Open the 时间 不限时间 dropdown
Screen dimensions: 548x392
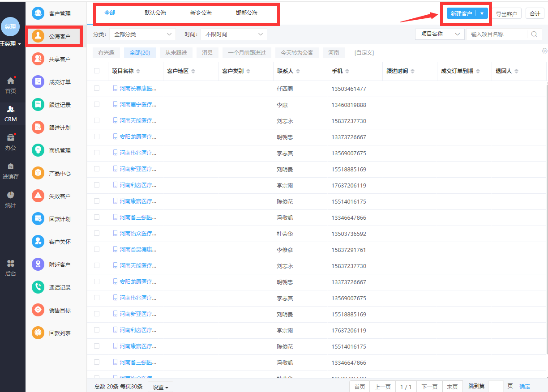tap(234, 34)
